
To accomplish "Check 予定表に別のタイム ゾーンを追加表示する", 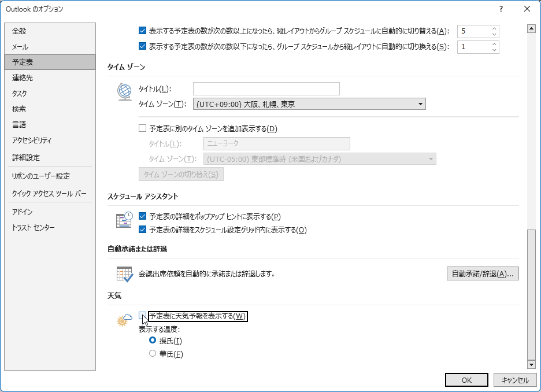I will 143,128.
